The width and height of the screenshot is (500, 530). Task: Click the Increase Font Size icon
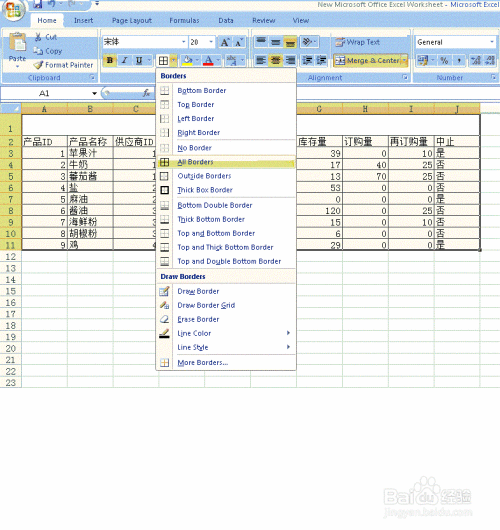coord(224,42)
